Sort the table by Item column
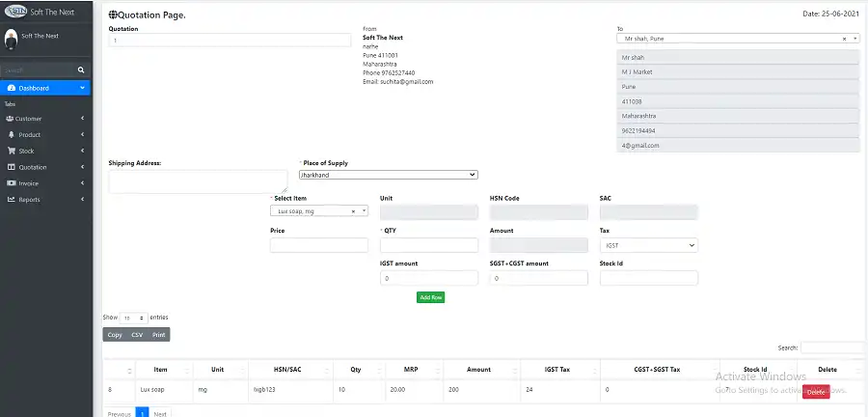Image resolution: width=868 pixels, height=417 pixels. 160,370
